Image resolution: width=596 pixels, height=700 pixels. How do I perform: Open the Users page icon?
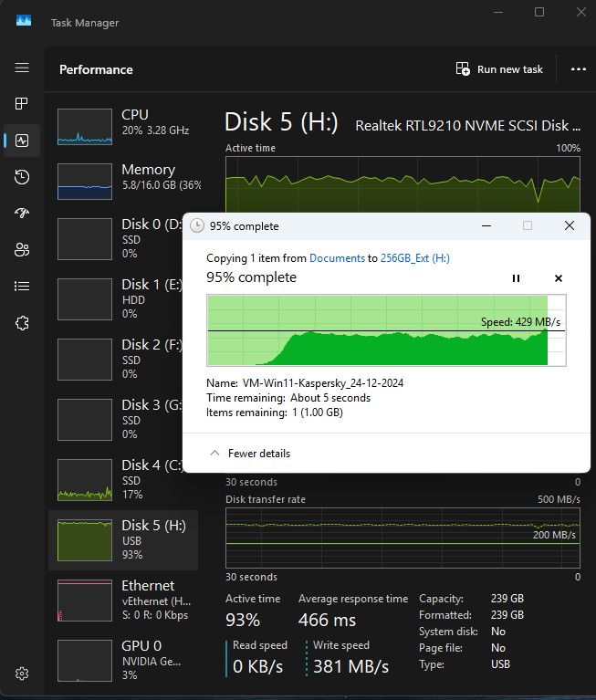[x=22, y=250]
